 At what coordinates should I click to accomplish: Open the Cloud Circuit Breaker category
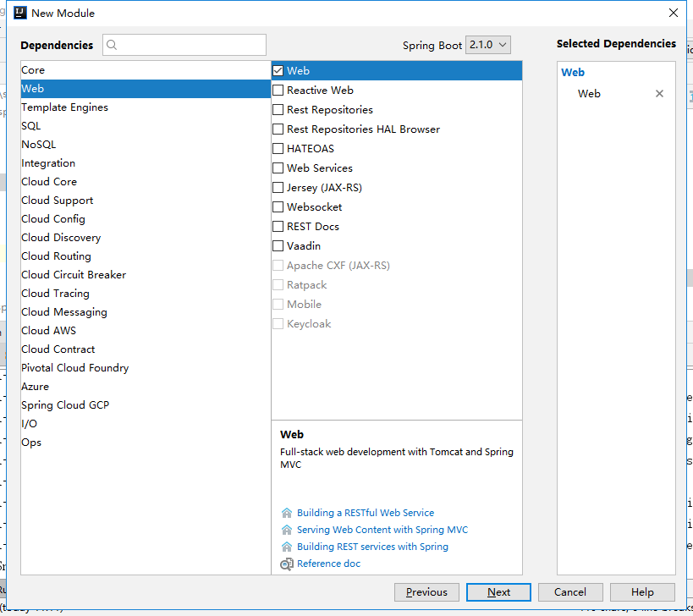[146, 275]
